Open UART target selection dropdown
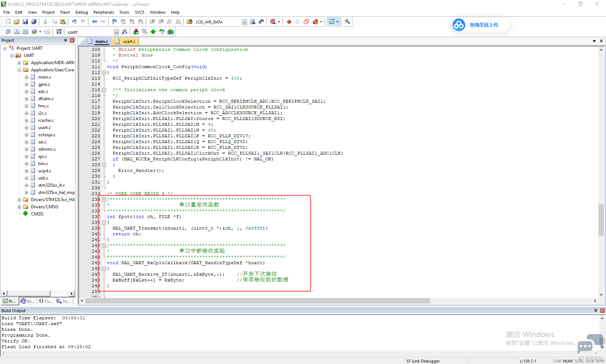606x364 pixels. pyautogui.click(x=116, y=32)
